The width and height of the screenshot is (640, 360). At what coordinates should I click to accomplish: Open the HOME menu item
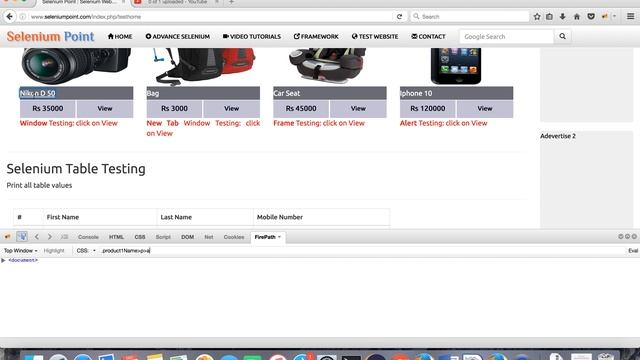[120, 36]
